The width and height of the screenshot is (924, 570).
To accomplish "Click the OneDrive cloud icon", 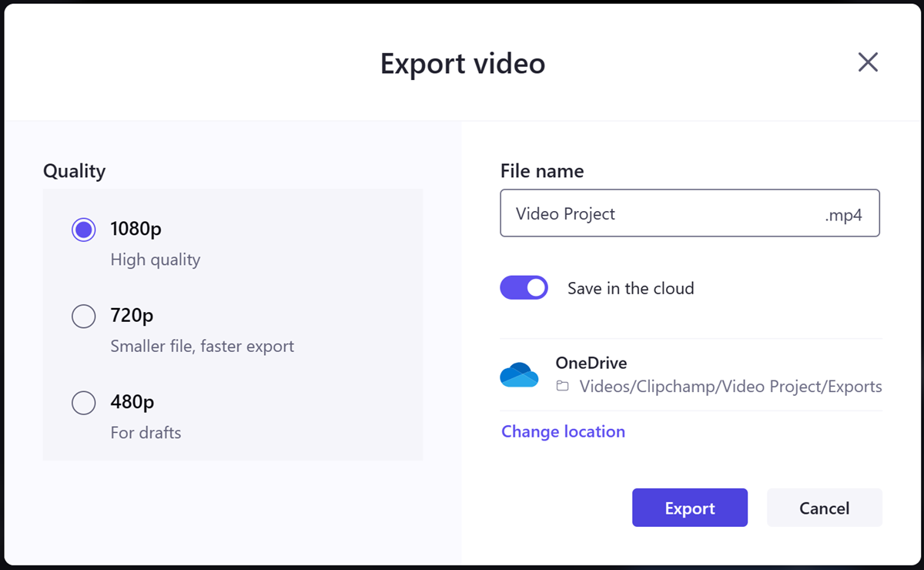I will (x=519, y=374).
